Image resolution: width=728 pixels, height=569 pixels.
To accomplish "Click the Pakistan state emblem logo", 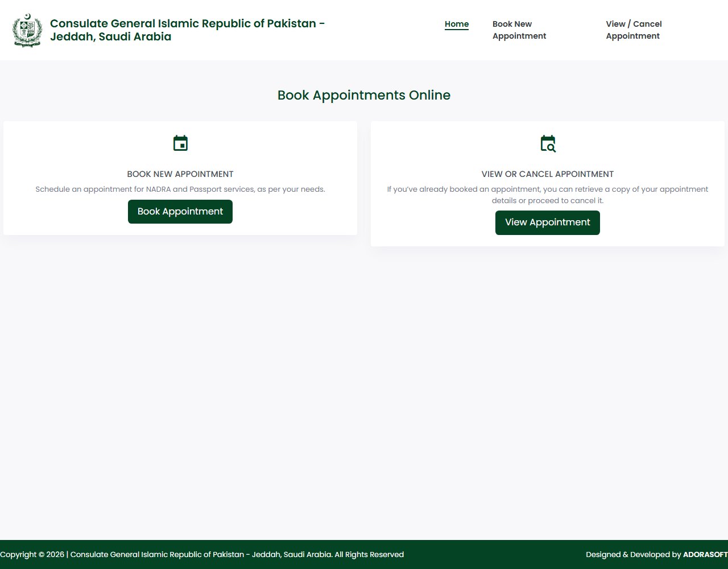I will pos(27,30).
